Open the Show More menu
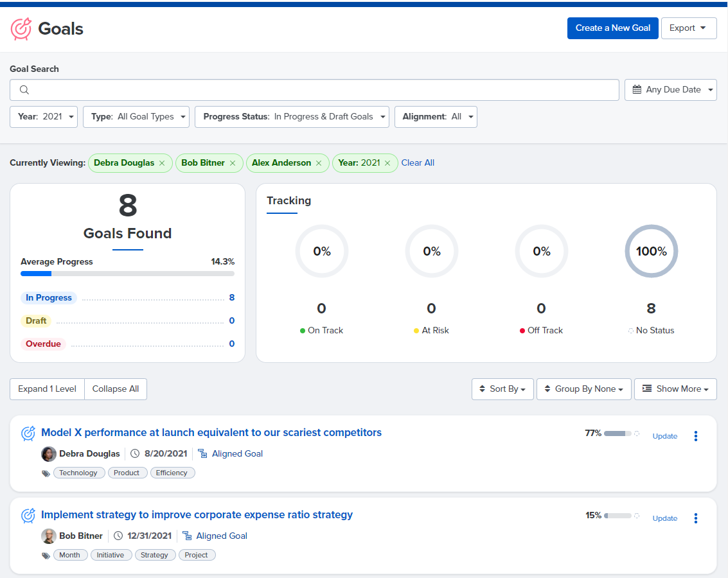728x578 pixels. [x=675, y=389]
